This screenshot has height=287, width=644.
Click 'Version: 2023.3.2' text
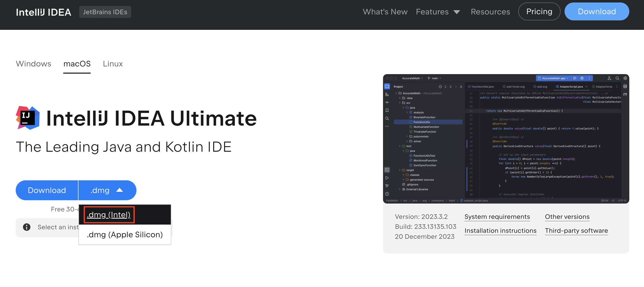[421, 217]
